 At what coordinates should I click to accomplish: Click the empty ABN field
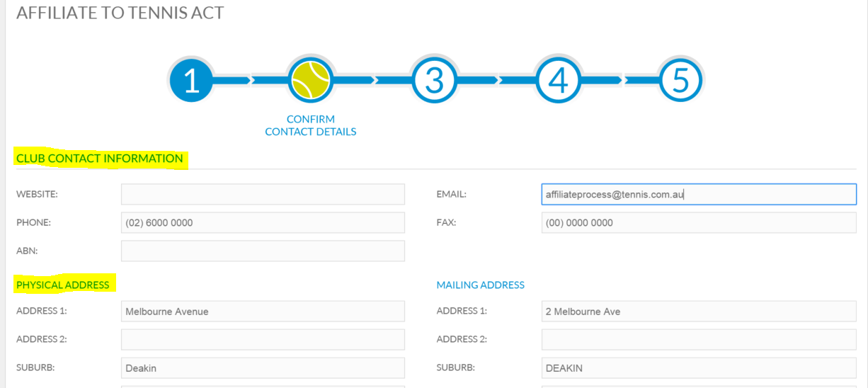tap(263, 251)
